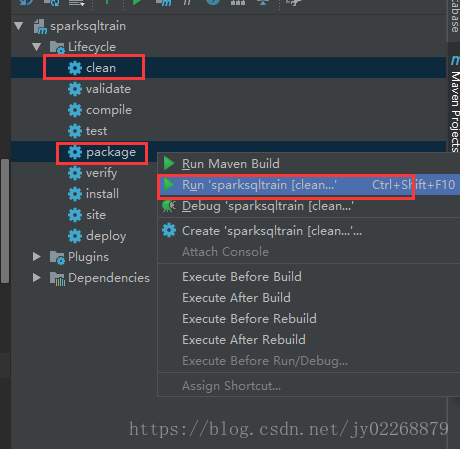Select the package lifecycle phase

111,152
